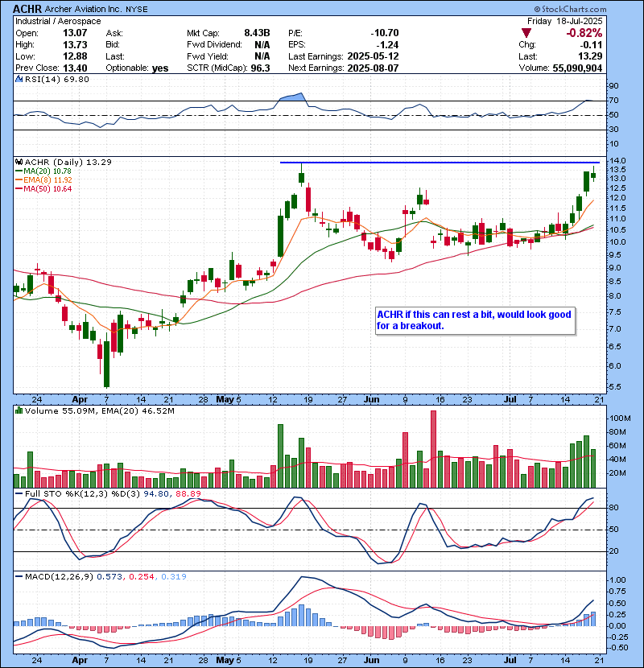The height and width of the screenshot is (668, 644).
Task: Click the StockCharts.com attribution text
Action: [570, 9]
